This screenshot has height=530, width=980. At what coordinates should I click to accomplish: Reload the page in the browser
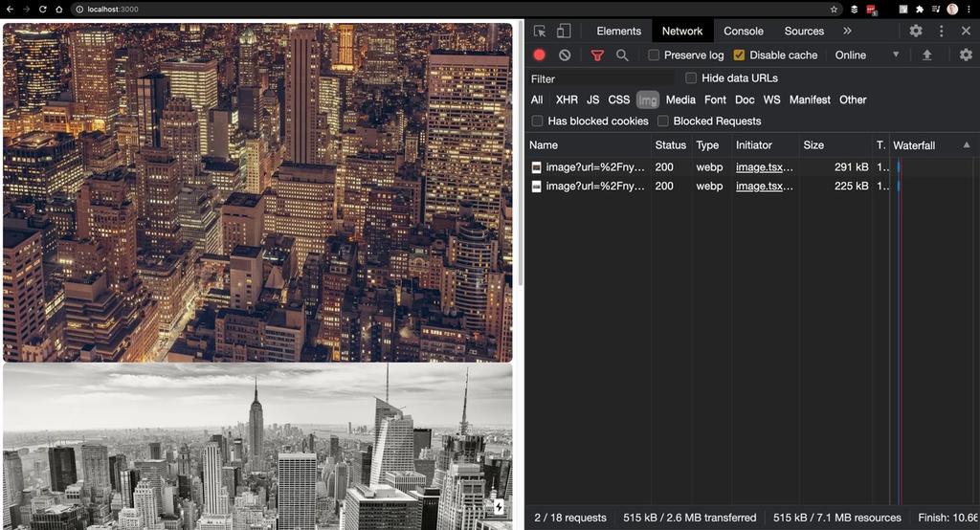pyautogui.click(x=43, y=9)
